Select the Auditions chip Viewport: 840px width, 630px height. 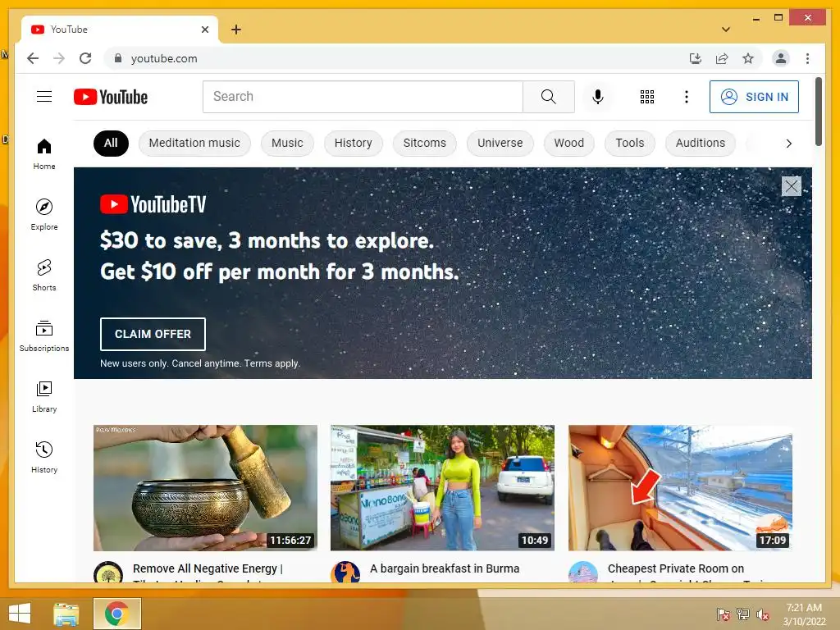(x=701, y=143)
